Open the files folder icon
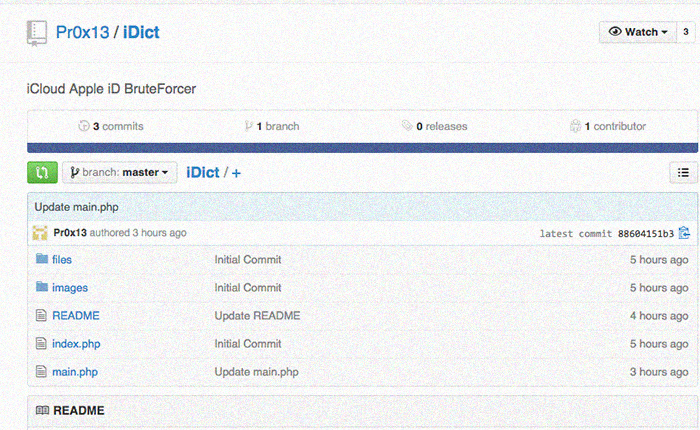Viewport: 700px width, 430px height. click(42, 259)
